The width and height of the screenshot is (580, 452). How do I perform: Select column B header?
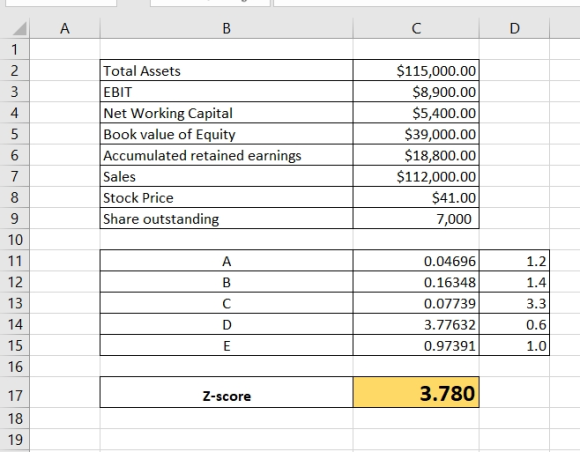226,28
